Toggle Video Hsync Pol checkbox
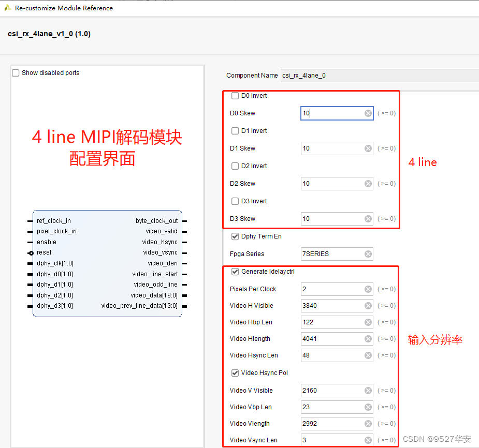This screenshot has width=479, height=448. [x=235, y=373]
